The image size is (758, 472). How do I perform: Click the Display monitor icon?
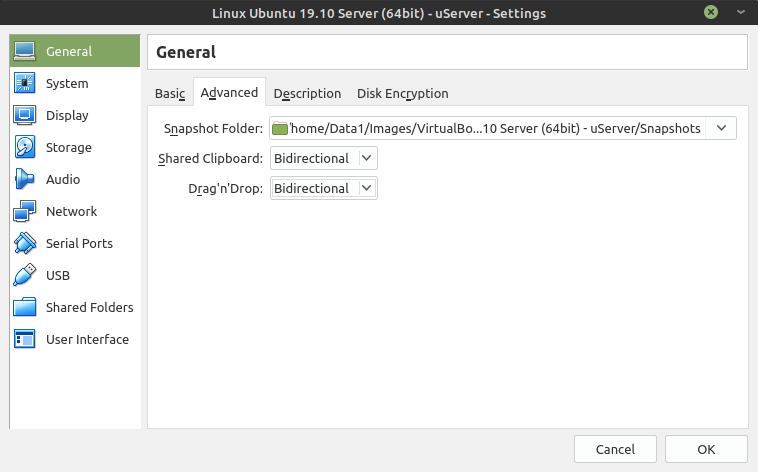[x=24, y=115]
